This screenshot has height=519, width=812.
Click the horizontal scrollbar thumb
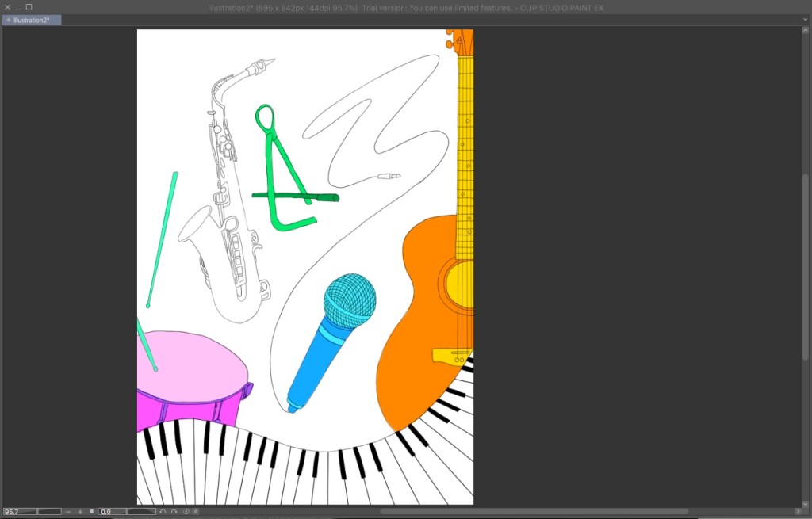click(533, 512)
